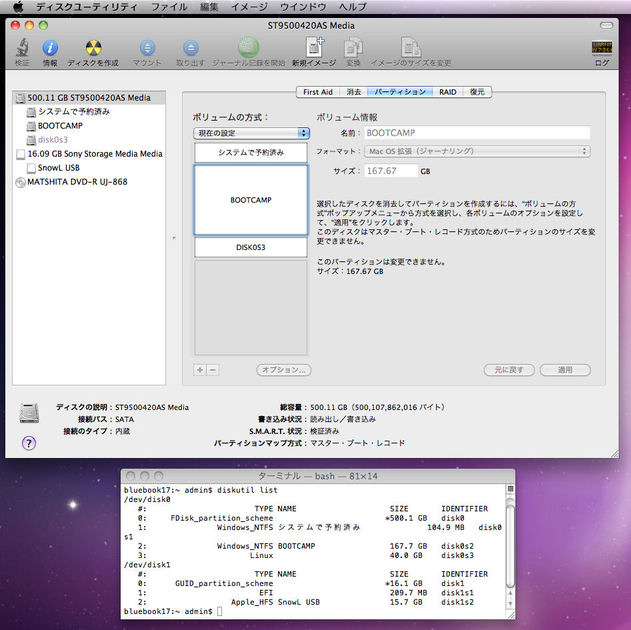Click the Burn disc (ディスクを作成) icon
This screenshot has width=631, height=630.
(x=93, y=48)
